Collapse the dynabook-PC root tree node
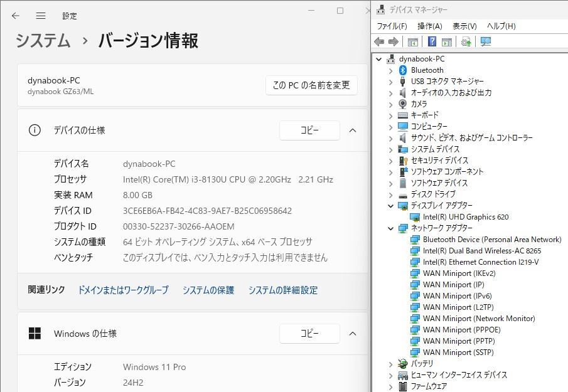Image resolution: width=568 pixels, height=392 pixels. (x=379, y=59)
